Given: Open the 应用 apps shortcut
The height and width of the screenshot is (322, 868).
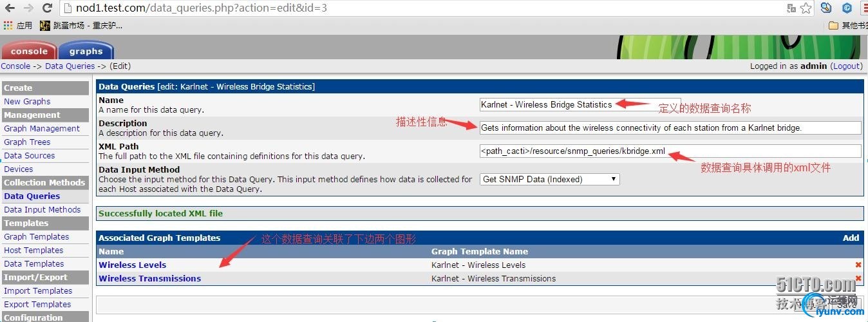Looking at the screenshot, I should pyautogui.click(x=18, y=26).
